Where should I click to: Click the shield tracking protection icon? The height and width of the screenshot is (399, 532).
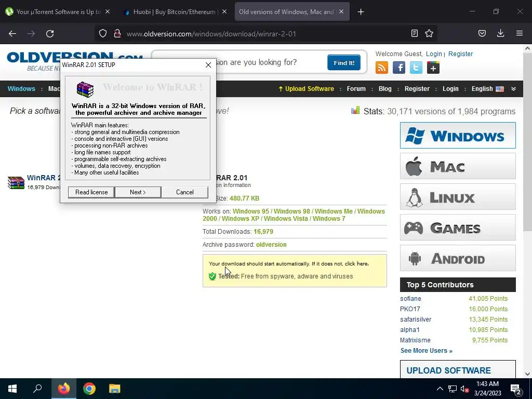tap(103, 33)
